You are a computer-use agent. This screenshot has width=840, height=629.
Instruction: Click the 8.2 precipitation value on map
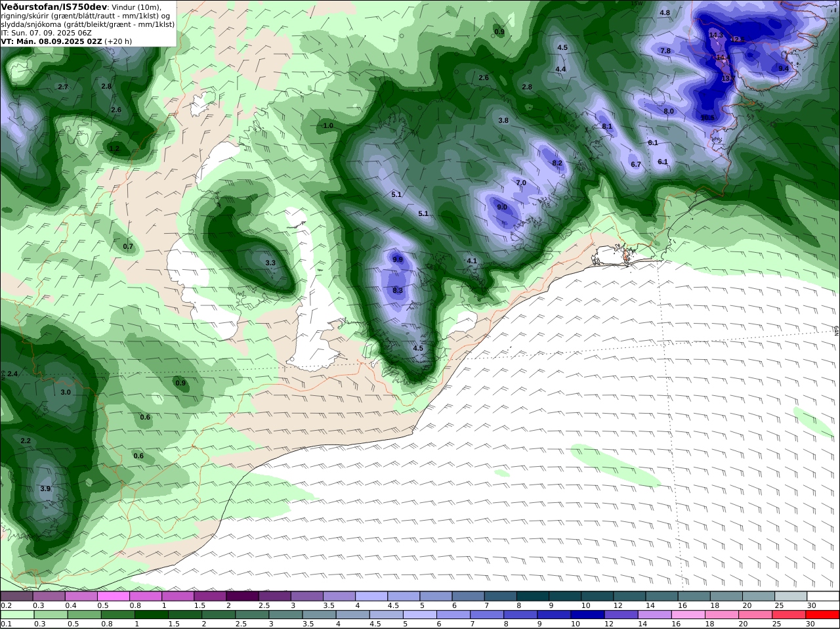tap(557, 163)
